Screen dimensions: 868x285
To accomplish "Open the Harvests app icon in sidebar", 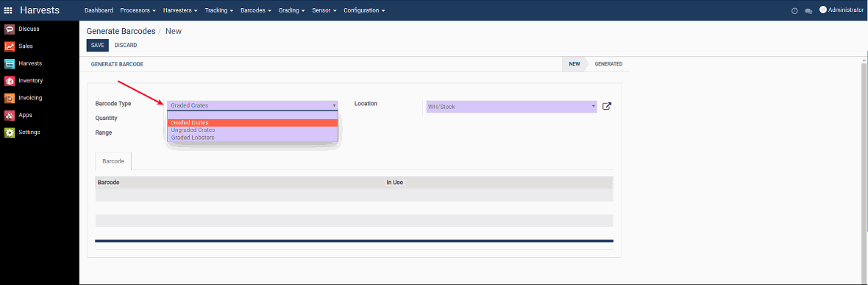I will pos(10,63).
